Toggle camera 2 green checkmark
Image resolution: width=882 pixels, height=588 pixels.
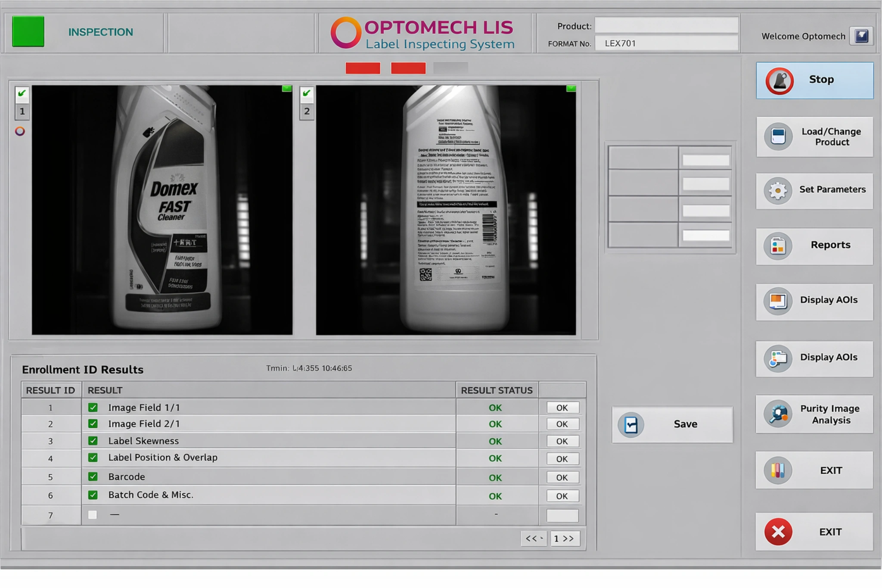306,93
